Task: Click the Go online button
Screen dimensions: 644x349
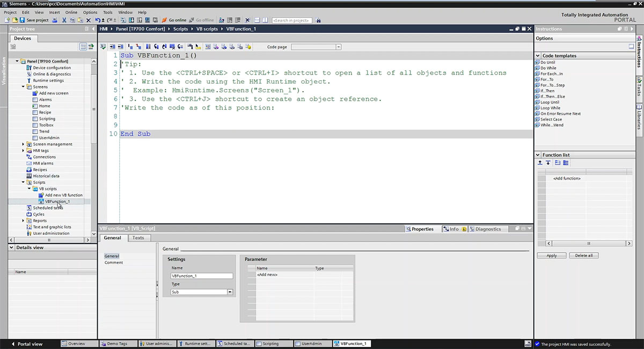Action: pyautogui.click(x=173, y=20)
